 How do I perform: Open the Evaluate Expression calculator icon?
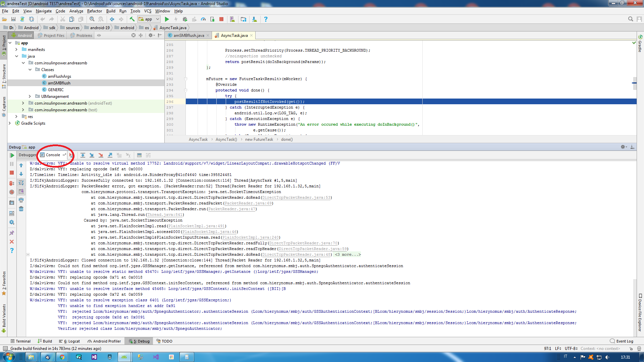click(140, 155)
